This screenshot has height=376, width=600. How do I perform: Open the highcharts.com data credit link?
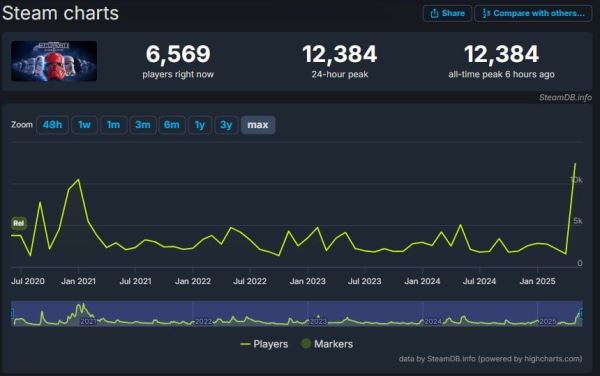(490, 359)
